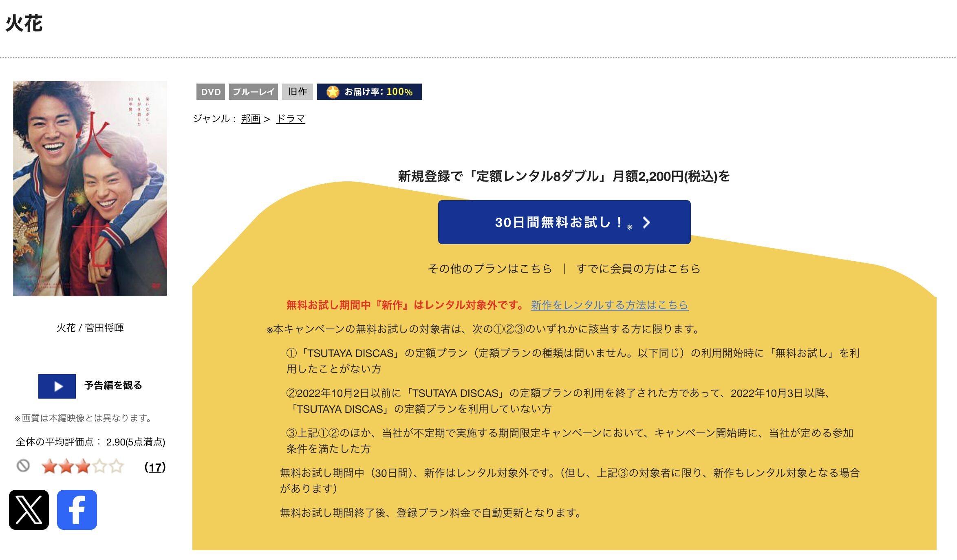Viewport: 957px width, 560px height.
Task: Open 新作をレンタルする方法はこちら link
Action: (610, 305)
